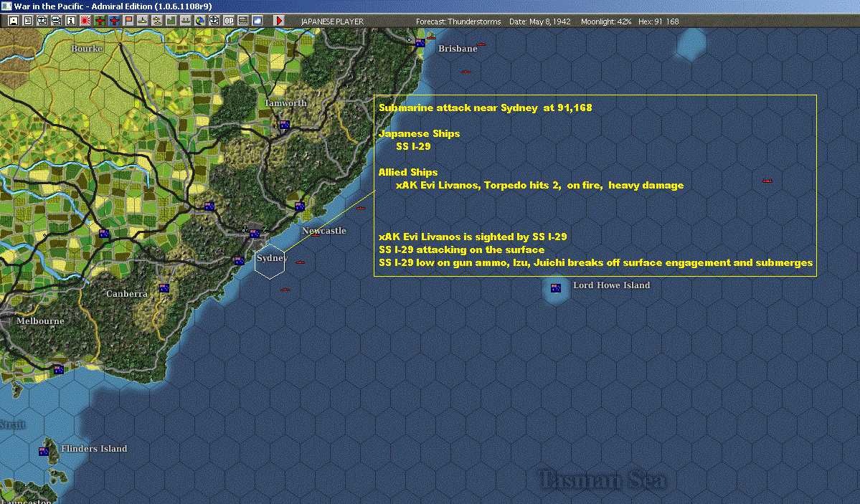Click the Japanese rising sun flag icon

click(85, 21)
